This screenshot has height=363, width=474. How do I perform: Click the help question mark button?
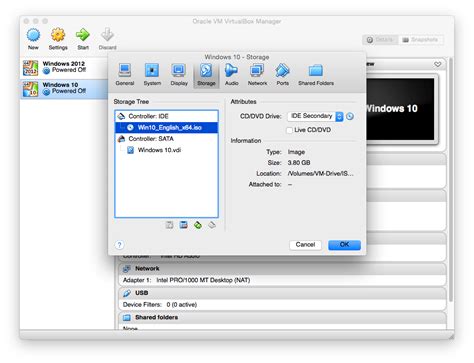(x=119, y=245)
